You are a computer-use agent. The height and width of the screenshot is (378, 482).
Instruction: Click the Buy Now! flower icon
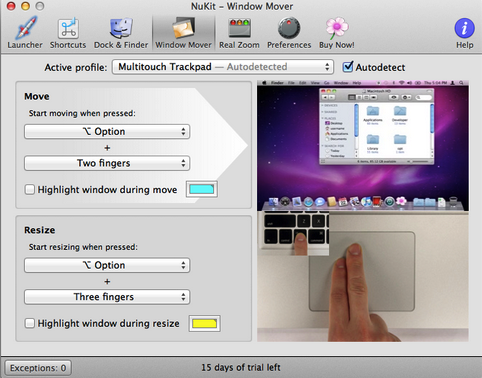[x=337, y=33]
